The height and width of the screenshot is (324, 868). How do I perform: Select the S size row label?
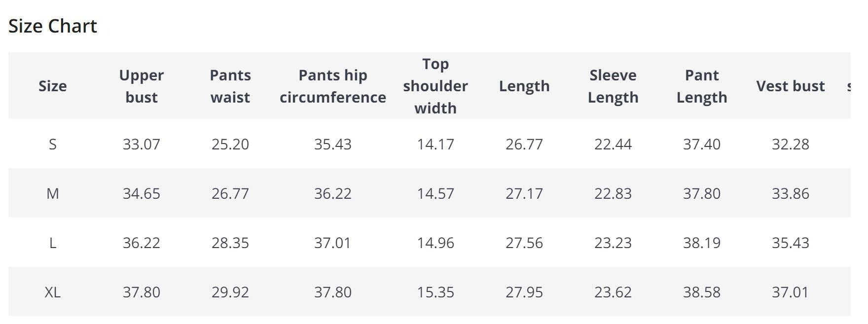53,144
